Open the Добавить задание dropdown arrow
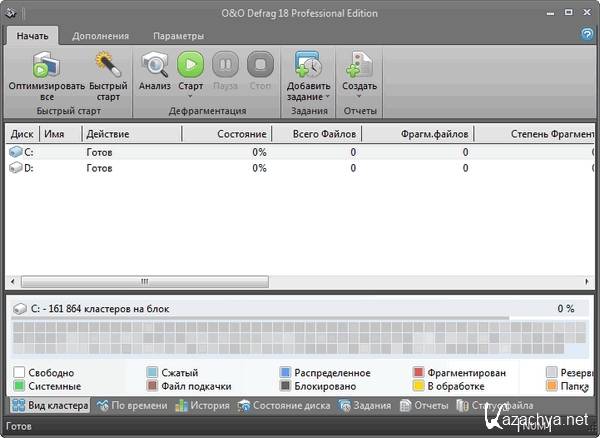600x438 pixels. pos(328,97)
